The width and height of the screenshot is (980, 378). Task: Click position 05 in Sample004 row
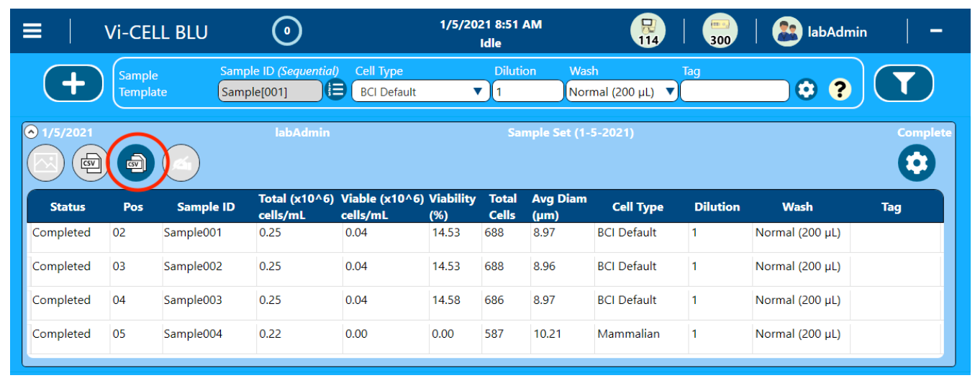[119, 334]
